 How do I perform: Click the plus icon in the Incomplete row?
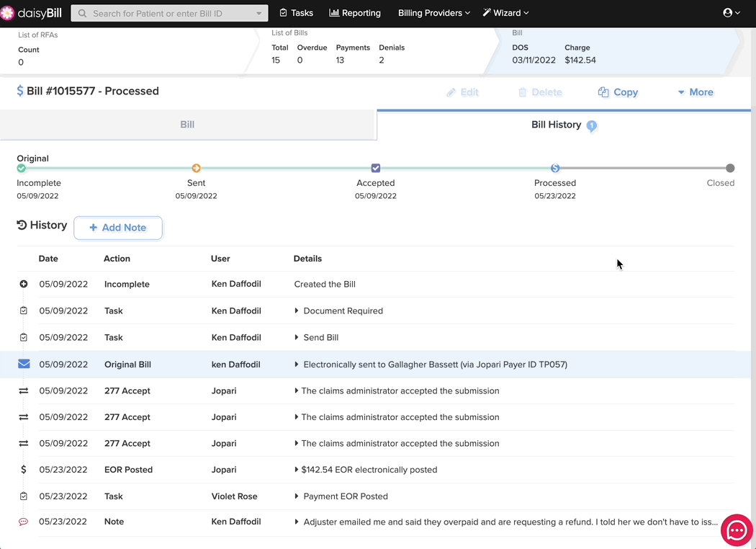pos(24,284)
